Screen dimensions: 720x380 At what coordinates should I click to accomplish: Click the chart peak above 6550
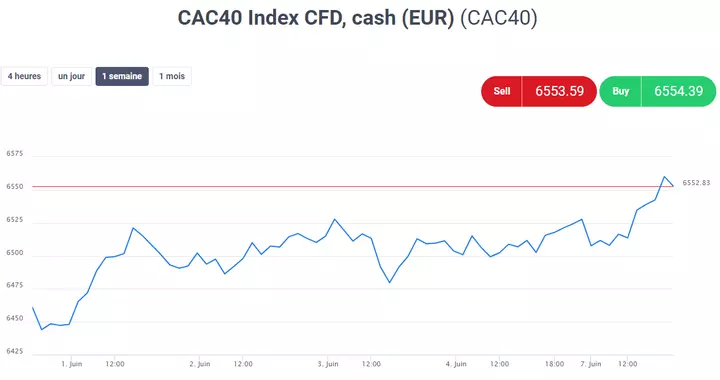click(664, 177)
